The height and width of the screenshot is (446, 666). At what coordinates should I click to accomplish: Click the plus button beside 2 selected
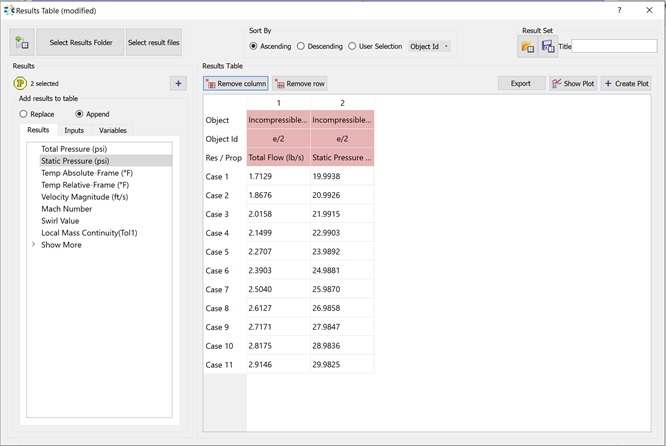pyautogui.click(x=178, y=84)
